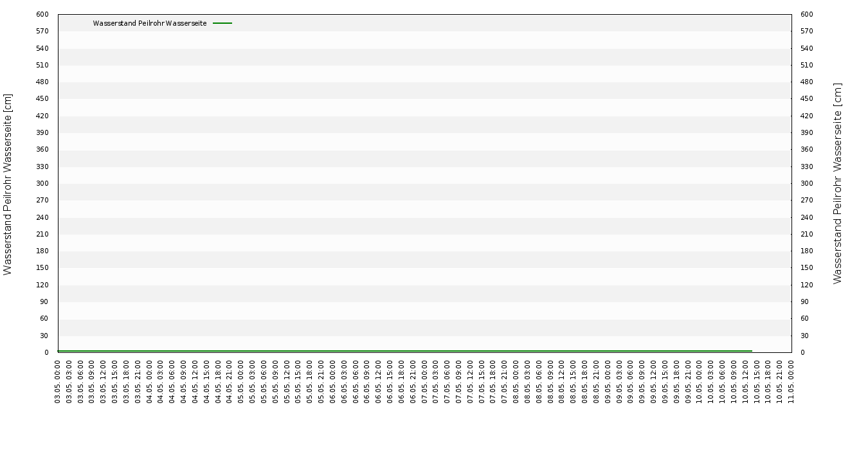Select the right vertical axis title

pyautogui.click(x=837, y=183)
